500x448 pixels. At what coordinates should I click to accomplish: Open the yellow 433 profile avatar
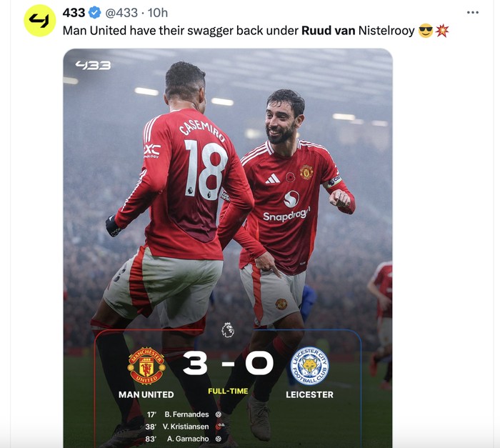coord(40,21)
